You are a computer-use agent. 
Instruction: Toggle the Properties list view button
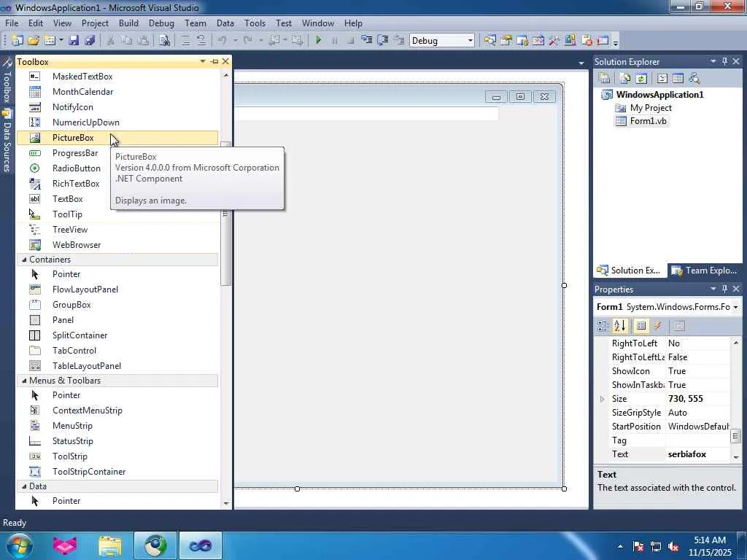click(x=641, y=326)
